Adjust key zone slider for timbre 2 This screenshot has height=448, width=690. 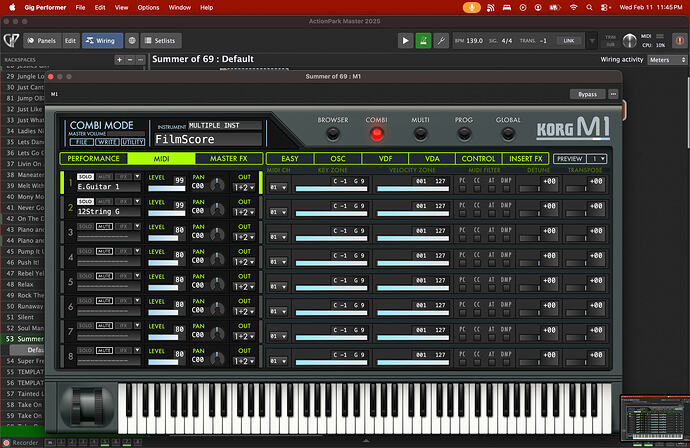(331, 213)
